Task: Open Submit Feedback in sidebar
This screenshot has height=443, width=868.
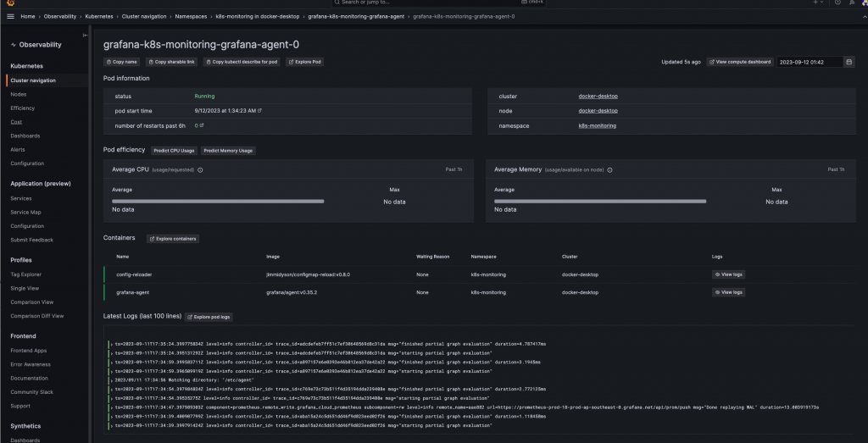Action: pos(31,240)
